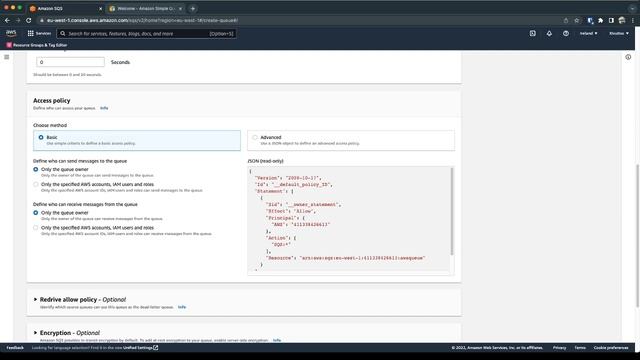640x360 pixels.
Task: Open Chrome three-dot menu
Action: pos(633,20)
